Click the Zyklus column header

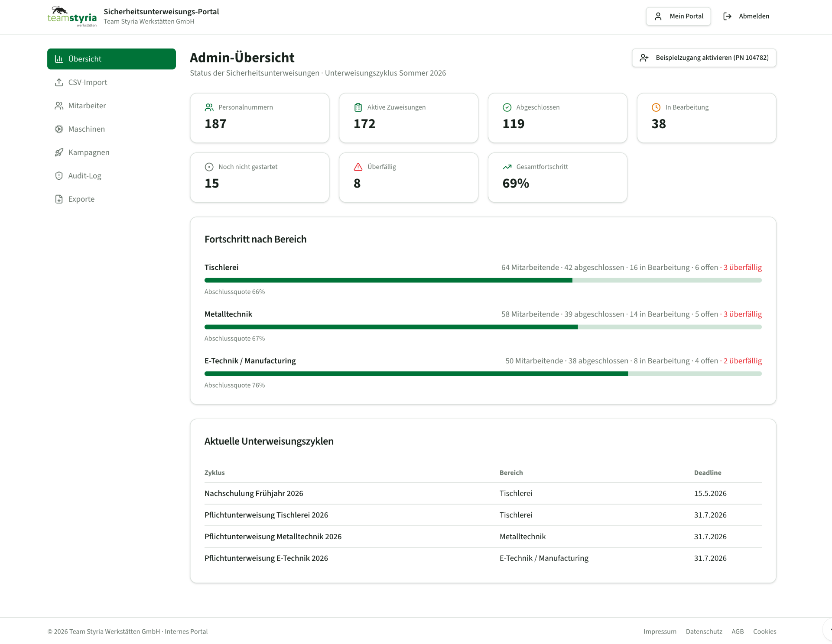coord(214,473)
